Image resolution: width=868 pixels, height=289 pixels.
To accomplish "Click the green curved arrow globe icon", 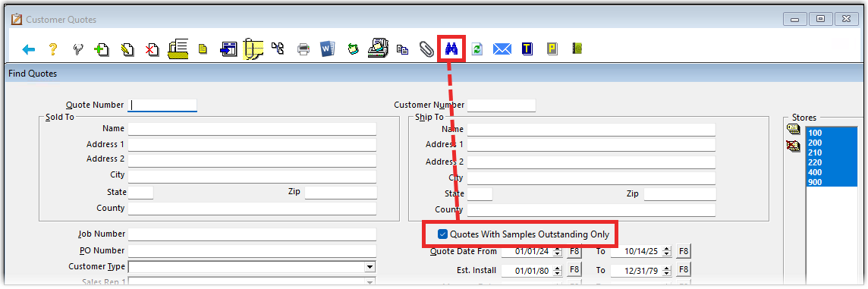I will 354,49.
